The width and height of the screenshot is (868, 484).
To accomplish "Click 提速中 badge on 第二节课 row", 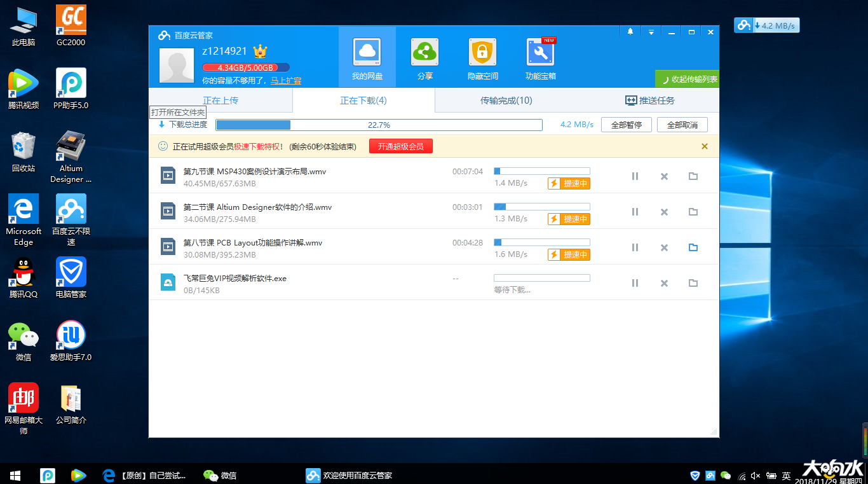I will tap(569, 219).
